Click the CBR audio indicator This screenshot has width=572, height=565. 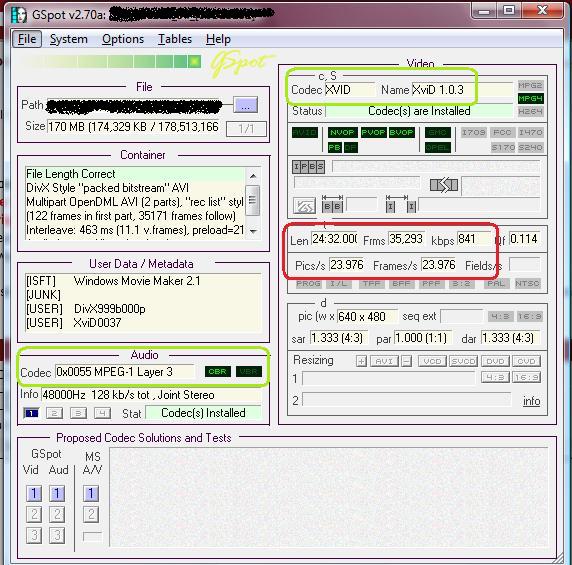point(217,371)
